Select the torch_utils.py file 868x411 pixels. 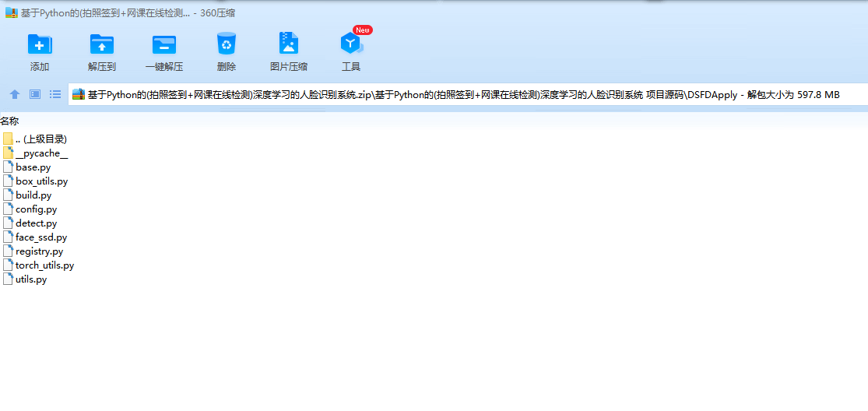pos(38,265)
